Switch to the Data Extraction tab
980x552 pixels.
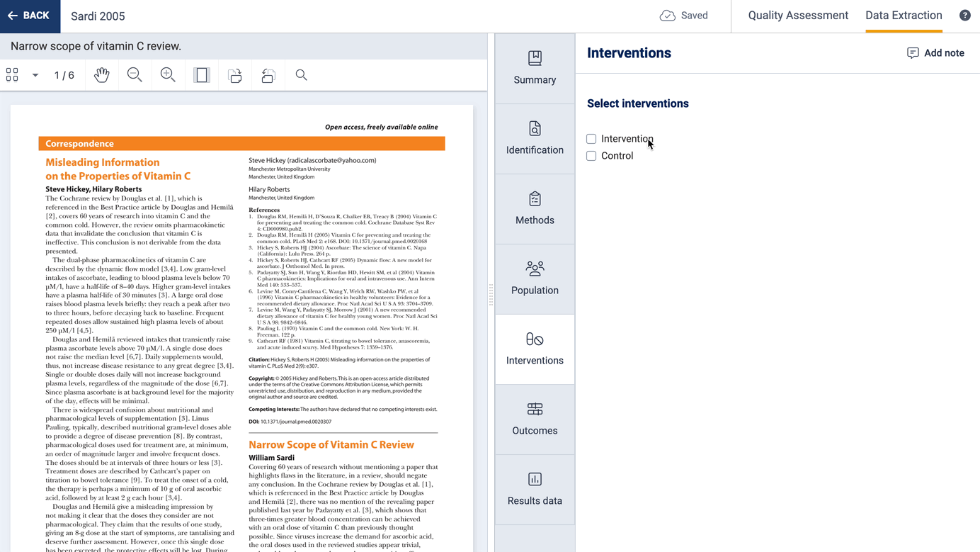[x=904, y=16]
